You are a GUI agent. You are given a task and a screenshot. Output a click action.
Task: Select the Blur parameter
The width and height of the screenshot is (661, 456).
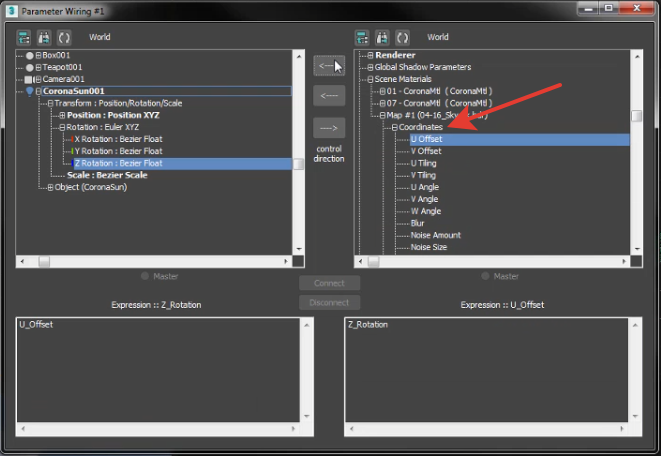(x=417, y=223)
